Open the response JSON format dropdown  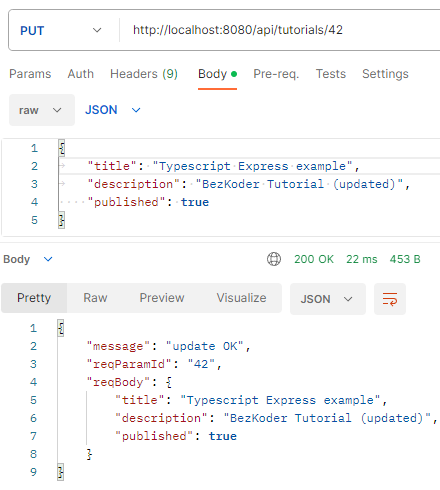pos(328,299)
